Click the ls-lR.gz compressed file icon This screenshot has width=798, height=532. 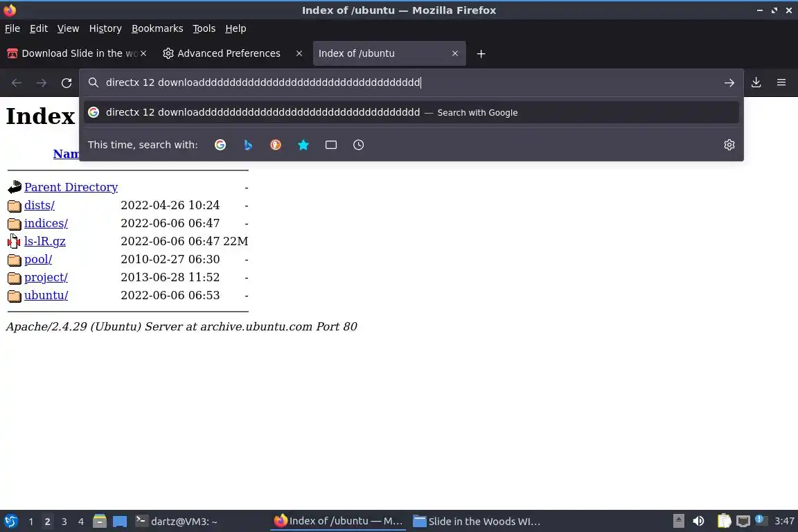(15, 241)
